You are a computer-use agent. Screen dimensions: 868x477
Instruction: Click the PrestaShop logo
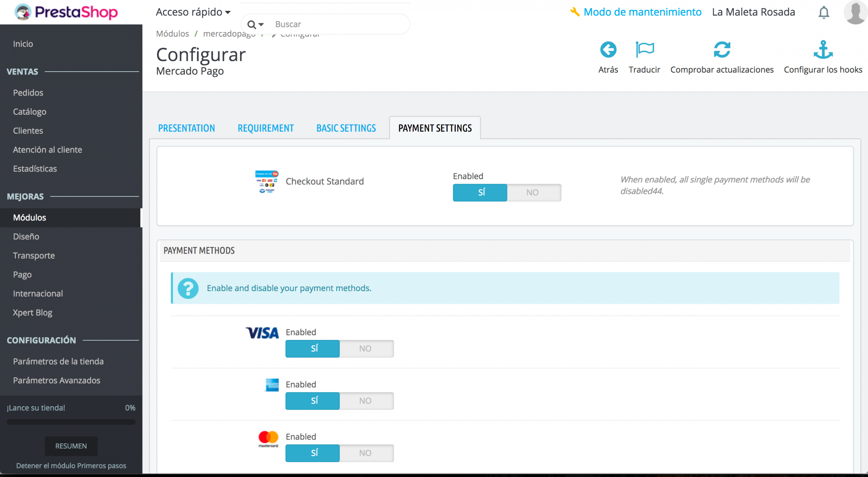[66, 12]
